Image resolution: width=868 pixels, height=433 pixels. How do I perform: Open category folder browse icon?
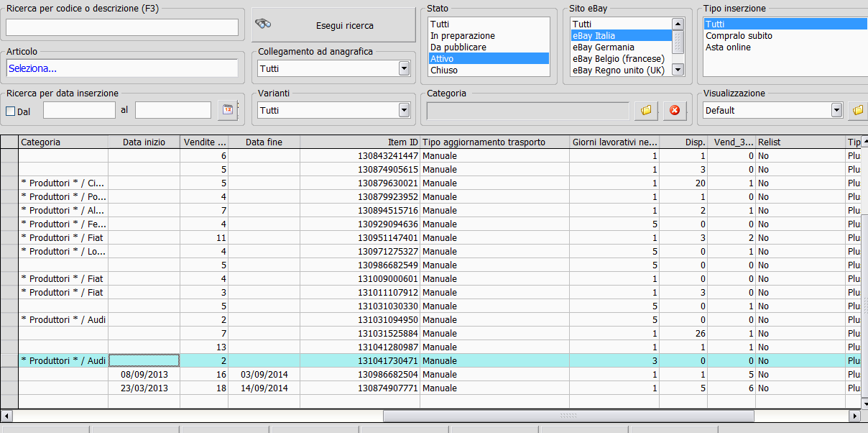[x=646, y=110]
